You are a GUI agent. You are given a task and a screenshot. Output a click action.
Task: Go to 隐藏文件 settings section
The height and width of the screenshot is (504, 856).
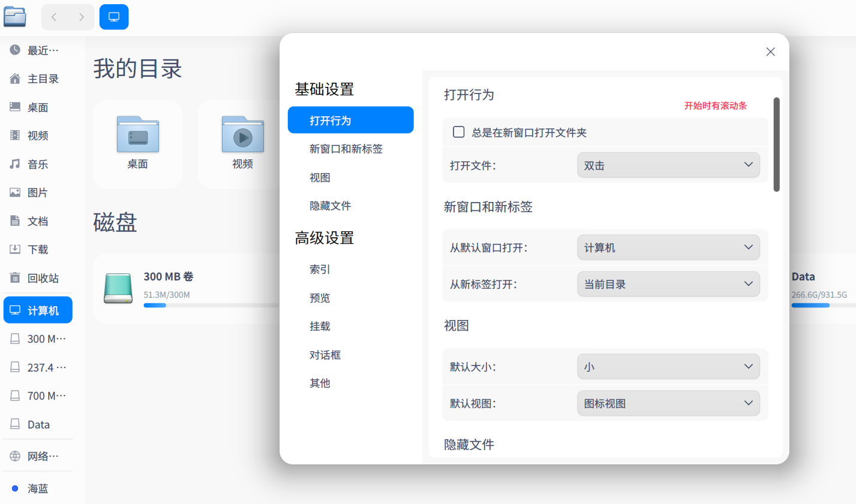pyautogui.click(x=331, y=206)
